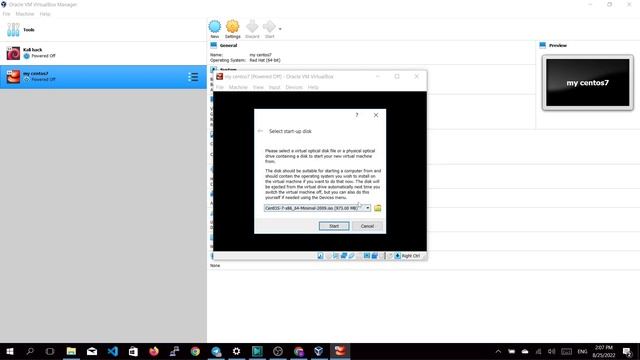Image resolution: width=640 pixels, height=360 pixels.
Task: Open the File menu in the VM window
Action: 220,87
